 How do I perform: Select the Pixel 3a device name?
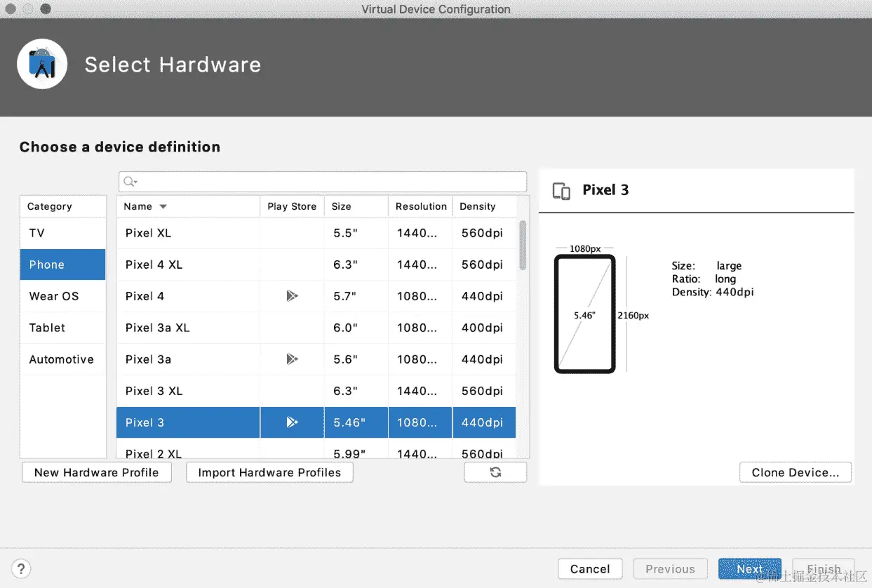148,359
